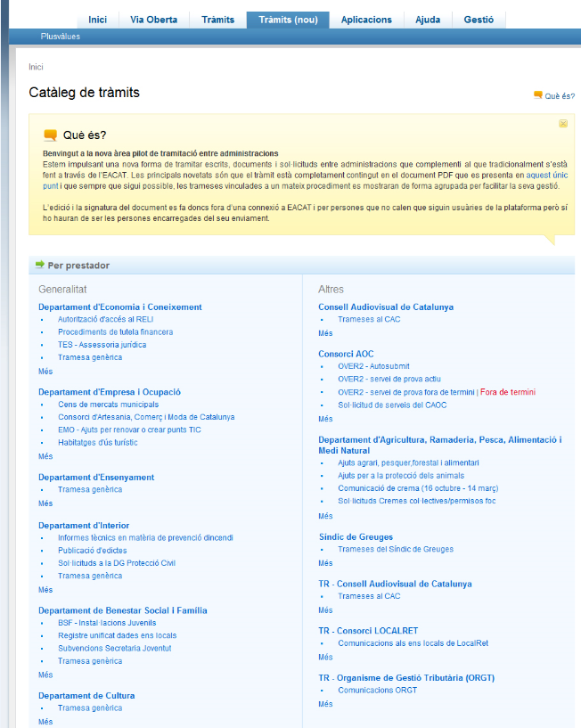The width and height of the screenshot is (581, 728).
Task: Open the 'Aplicacions' tab
Action: (366, 20)
